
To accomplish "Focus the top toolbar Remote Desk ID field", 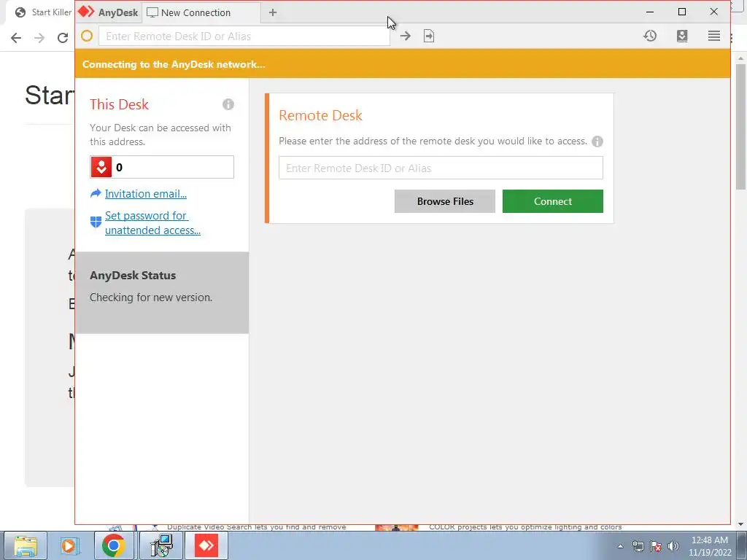I will coord(244,36).
